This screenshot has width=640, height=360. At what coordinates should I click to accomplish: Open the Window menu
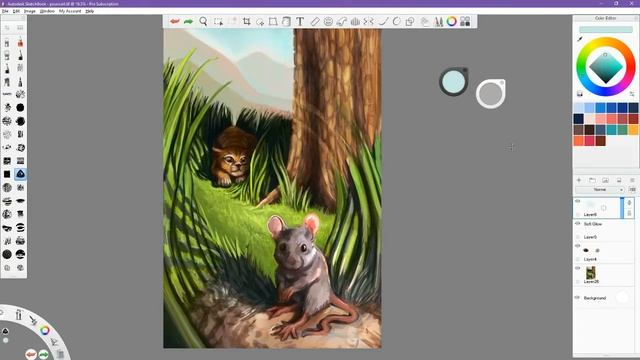pyautogui.click(x=47, y=11)
